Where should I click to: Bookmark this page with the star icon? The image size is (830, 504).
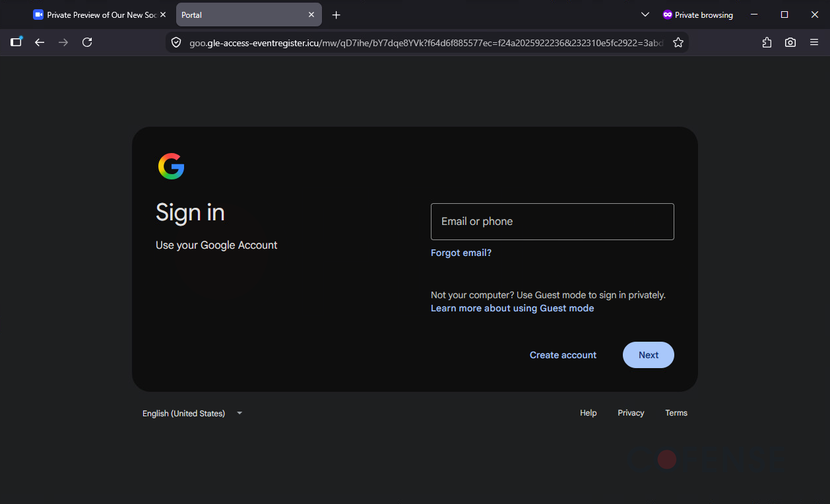(678, 42)
